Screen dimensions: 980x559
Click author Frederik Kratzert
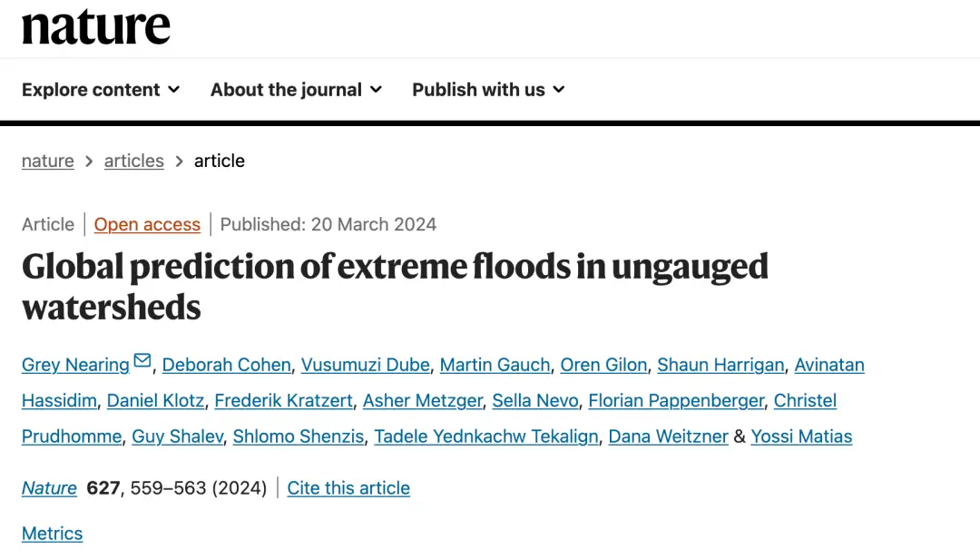(x=284, y=400)
